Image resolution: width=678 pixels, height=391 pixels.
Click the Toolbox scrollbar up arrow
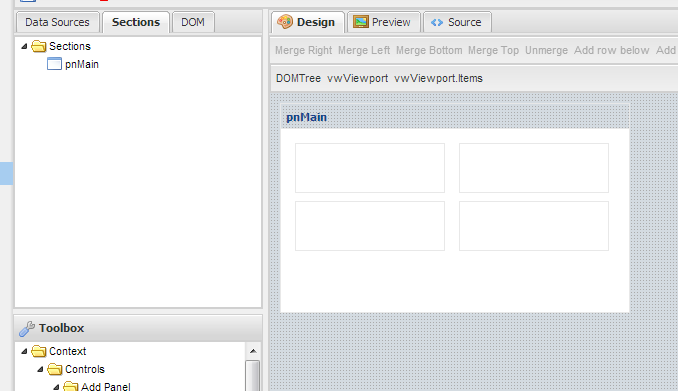[x=253, y=351]
